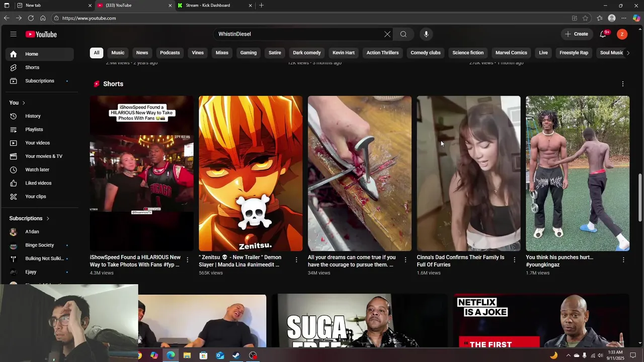This screenshot has width=644, height=362.
Task: Click the Create button
Action: [577, 34]
